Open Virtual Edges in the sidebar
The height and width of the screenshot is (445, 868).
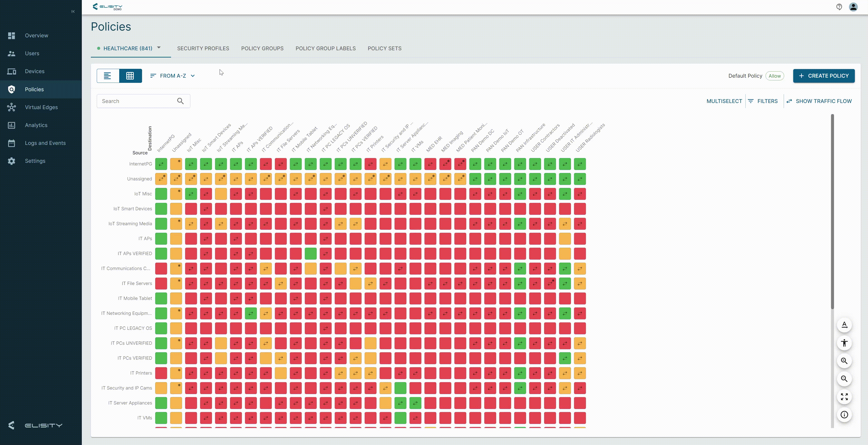41,107
